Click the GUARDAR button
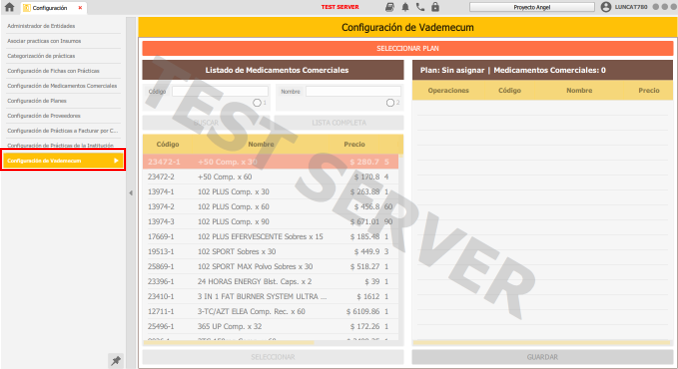 coord(542,357)
